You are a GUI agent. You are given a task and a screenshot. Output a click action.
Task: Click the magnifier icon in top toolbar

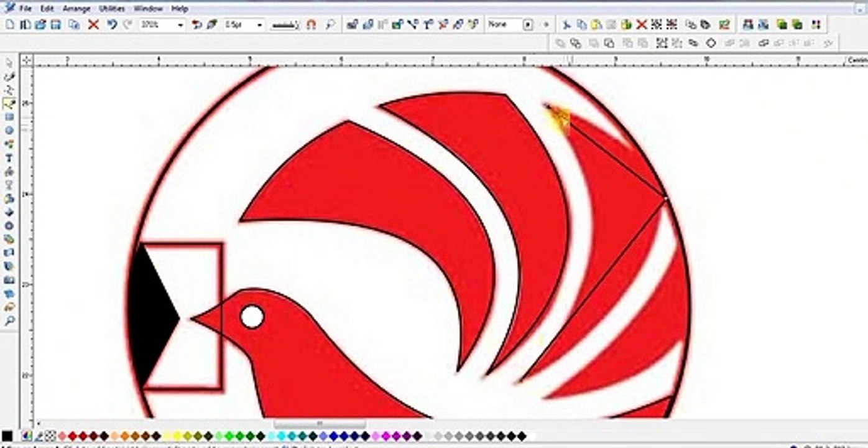point(330,25)
